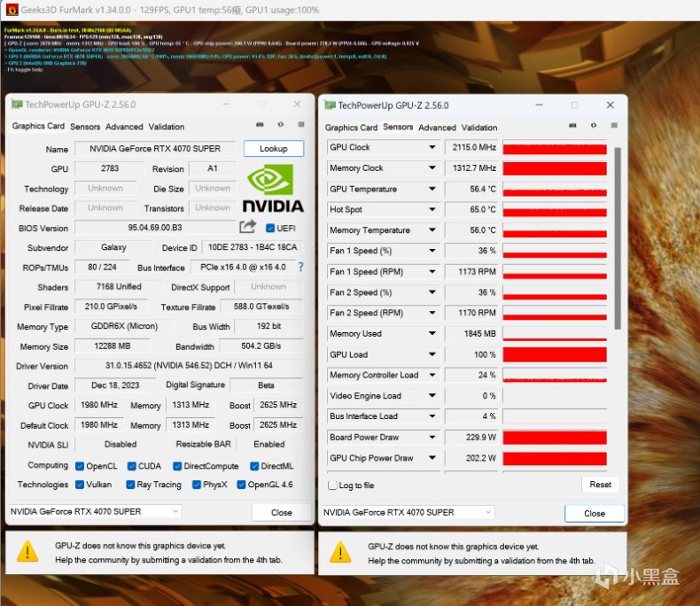Switch to Validation tab in right GPU-Z window

(x=479, y=128)
